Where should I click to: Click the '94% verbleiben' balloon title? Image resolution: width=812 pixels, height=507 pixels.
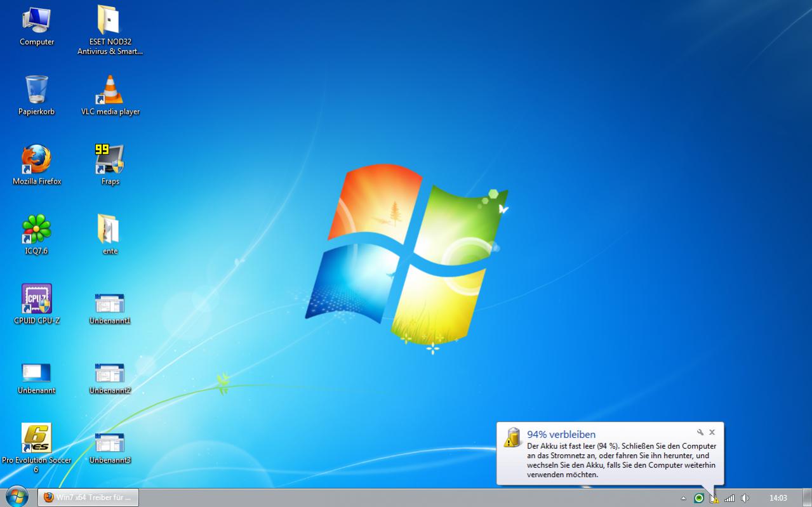[x=561, y=435]
